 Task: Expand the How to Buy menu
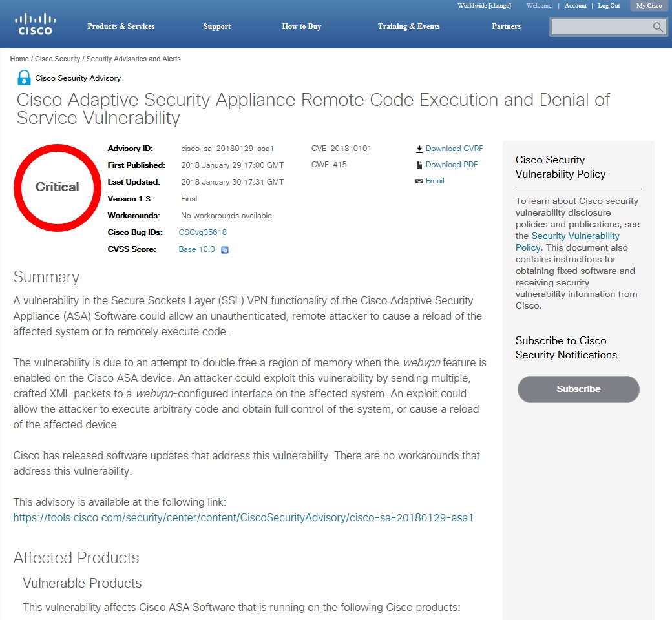tap(301, 26)
